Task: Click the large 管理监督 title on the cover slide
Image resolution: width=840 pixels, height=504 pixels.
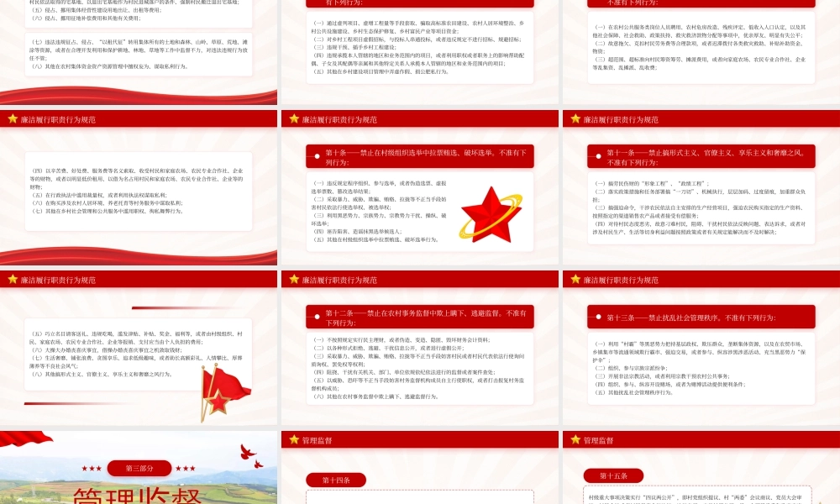Action: click(137, 496)
